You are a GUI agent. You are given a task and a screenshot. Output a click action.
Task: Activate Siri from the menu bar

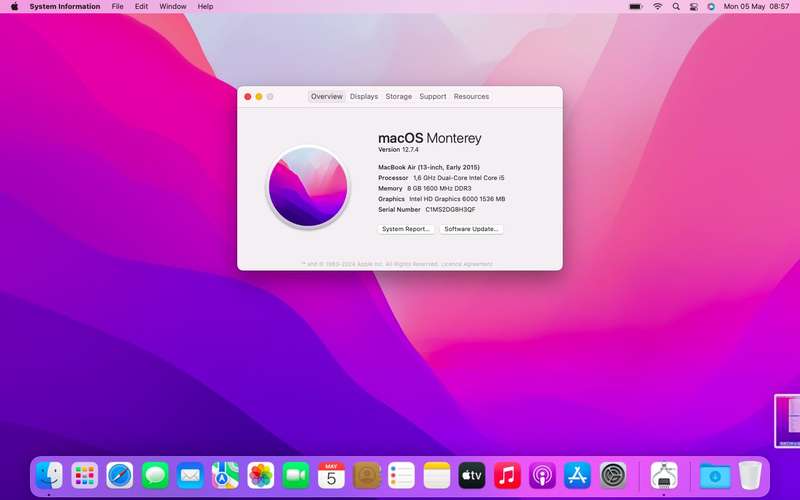[x=711, y=7]
